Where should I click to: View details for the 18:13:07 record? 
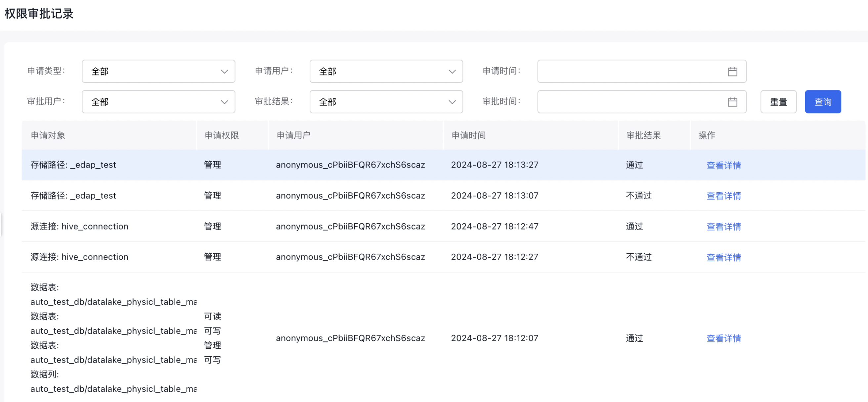[x=724, y=196]
